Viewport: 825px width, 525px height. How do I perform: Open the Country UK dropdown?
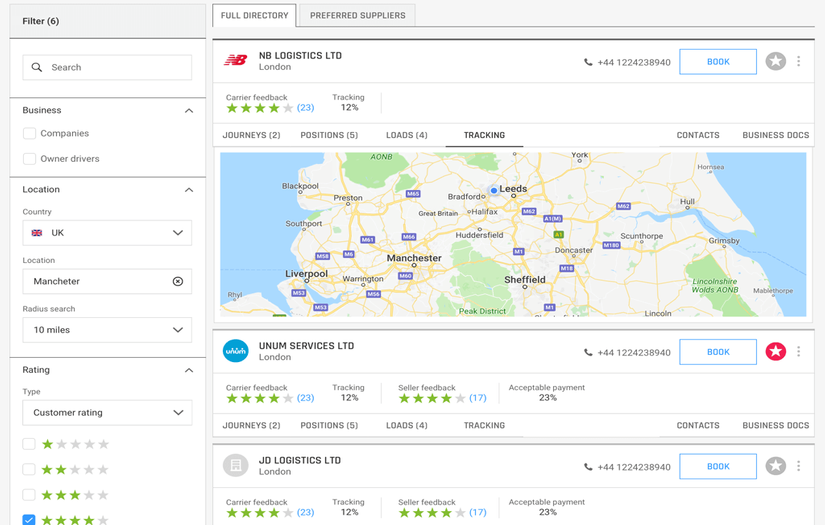(107, 233)
